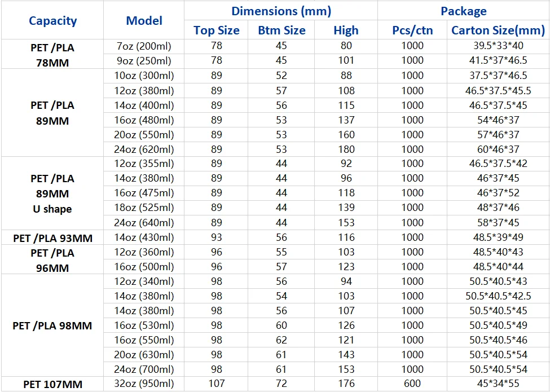Select the PET /PLA 78MM capacity cell
The image size is (550, 392).
[x=52, y=55]
